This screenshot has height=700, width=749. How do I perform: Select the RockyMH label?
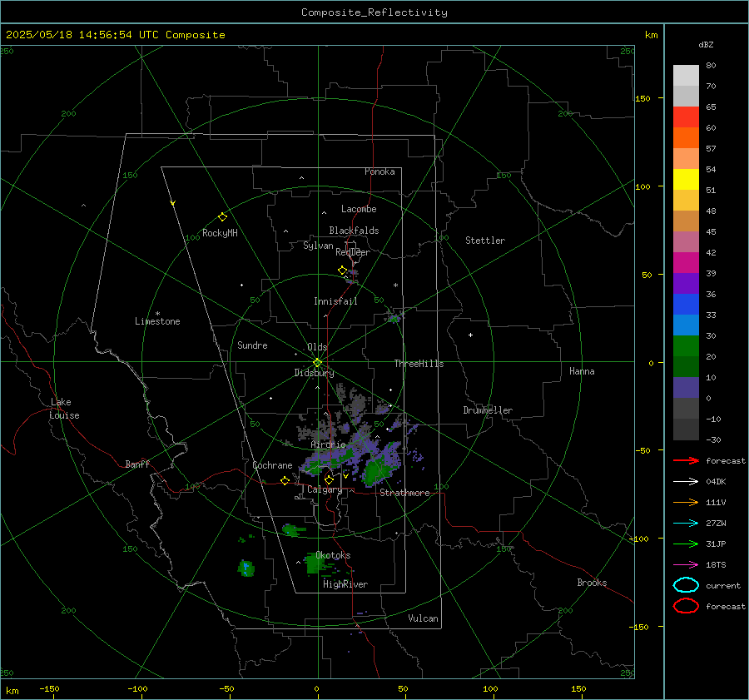click(x=220, y=233)
